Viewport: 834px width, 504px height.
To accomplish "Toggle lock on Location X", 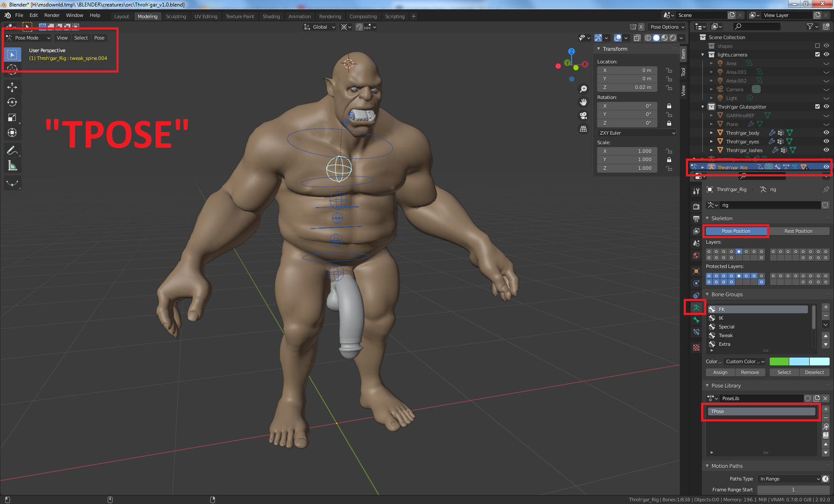I will click(669, 70).
